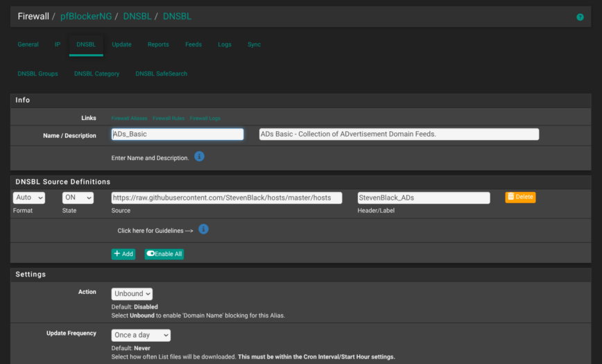Switch to the Feeds tab
Viewport: 602px width, 364px height.
pos(193,44)
